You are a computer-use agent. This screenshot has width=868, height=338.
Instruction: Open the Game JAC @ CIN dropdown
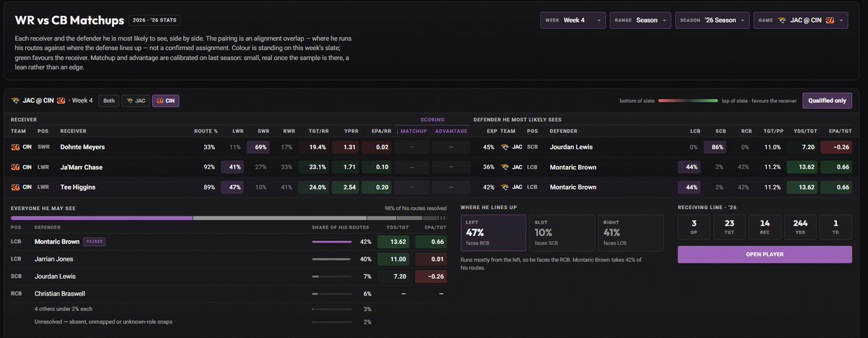click(800, 20)
